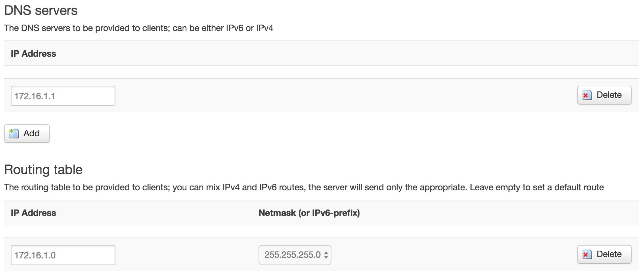Add a new DNS server row
The height and width of the screenshot is (278, 644).
pos(27,134)
